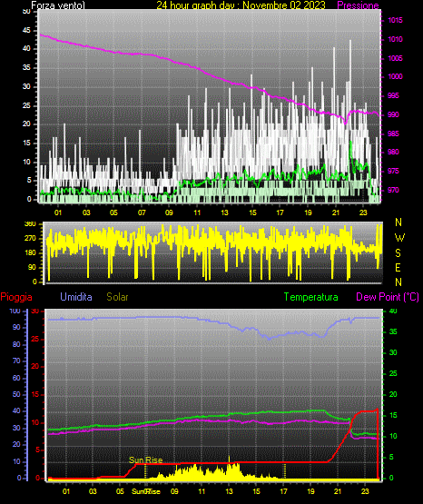Click the red 25 rain axis value
The width and height of the screenshot is (423, 504).
[x=35, y=339]
